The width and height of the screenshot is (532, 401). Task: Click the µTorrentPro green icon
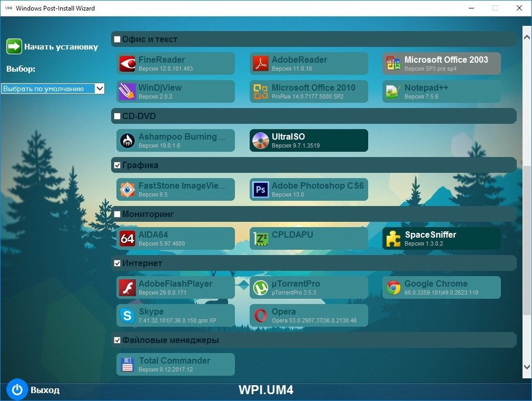coord(261,288)
